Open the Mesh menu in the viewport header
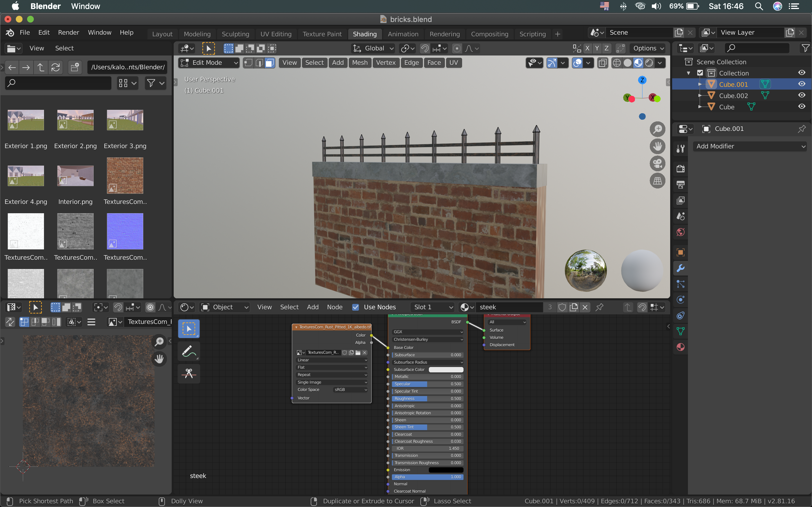The image size is (812, 507). tap(359, 62)
